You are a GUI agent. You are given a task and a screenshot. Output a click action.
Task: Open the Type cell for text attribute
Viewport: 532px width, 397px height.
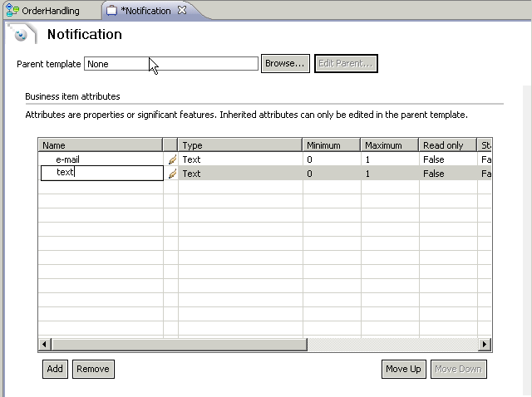[239, 174]
